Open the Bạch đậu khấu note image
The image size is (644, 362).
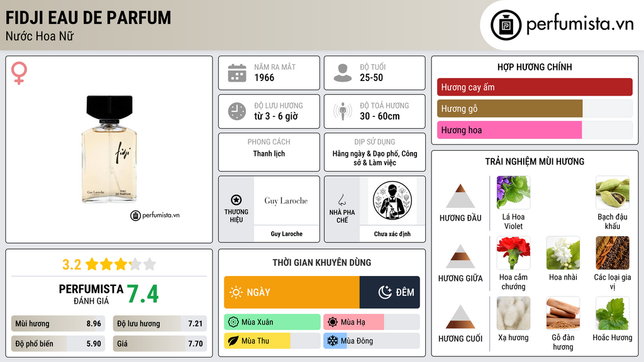coord(613,192)
